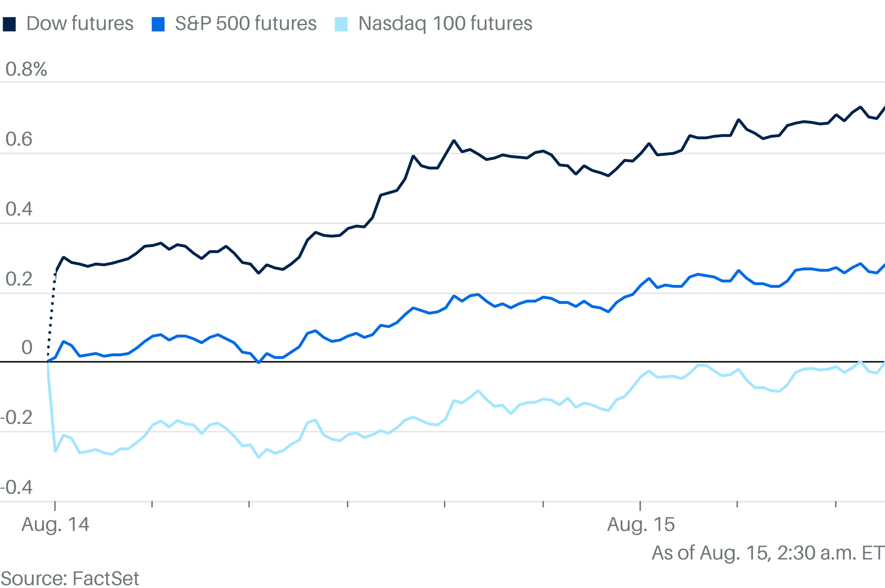Click the Aug. 15 x-axis date label

pos(641,524)
